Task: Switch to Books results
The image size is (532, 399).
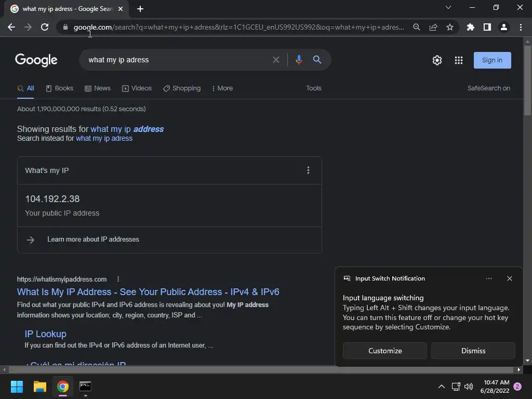Action: click(x=60, y=88)
